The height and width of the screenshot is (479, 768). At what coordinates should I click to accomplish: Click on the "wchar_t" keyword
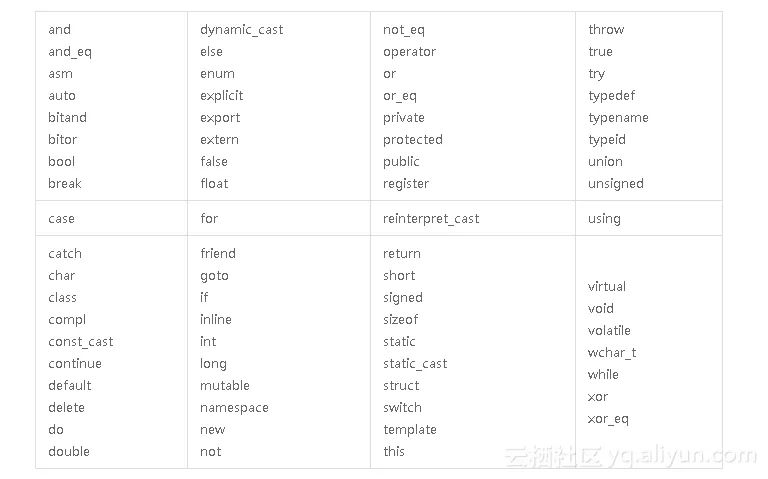[x=612, y=353]
